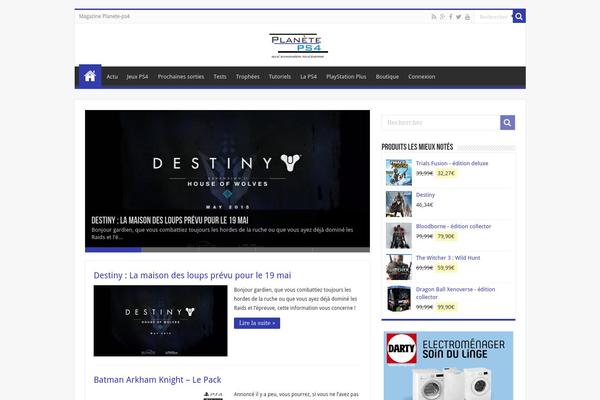
Task: Open the Trials Fusion - édition deluxe product link
Action: pyautogui.click(x=452, y=163)
